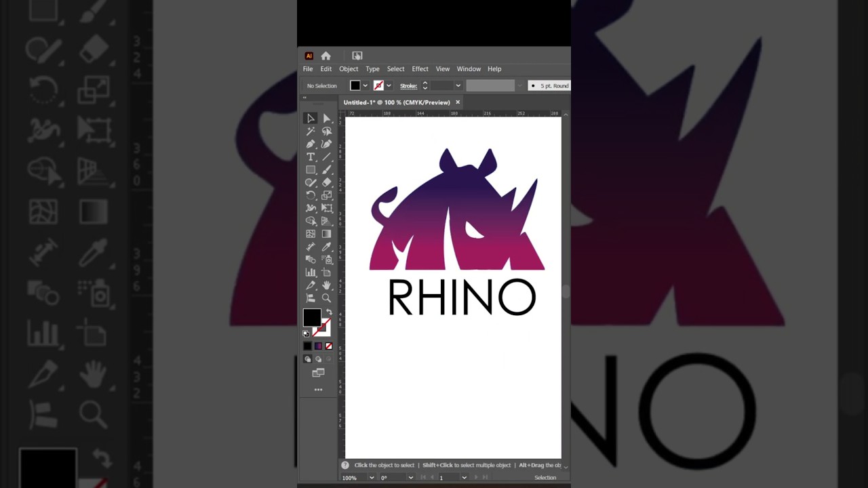
Task: Pick the Magic Wand tool
Action: [x=311, y=131]
